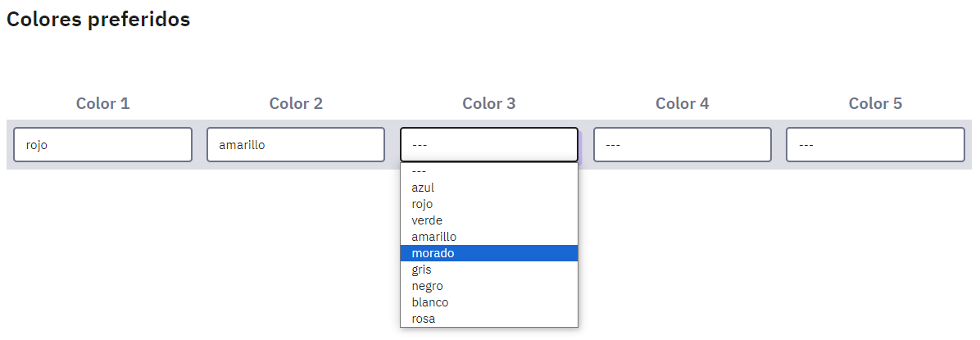Click the Color 4 column header
980x340 pixels.
[683, 104]
